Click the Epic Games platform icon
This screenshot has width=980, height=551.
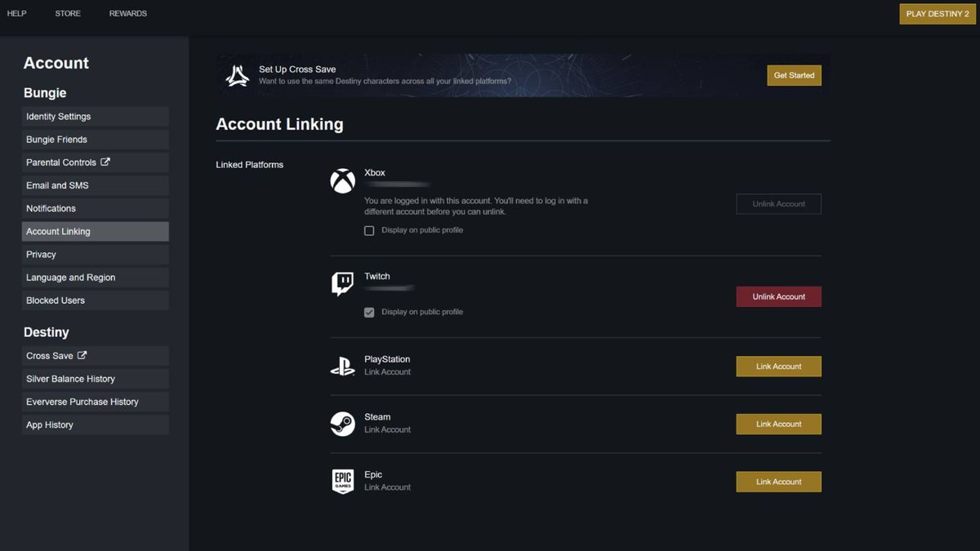tap(343, 482)
